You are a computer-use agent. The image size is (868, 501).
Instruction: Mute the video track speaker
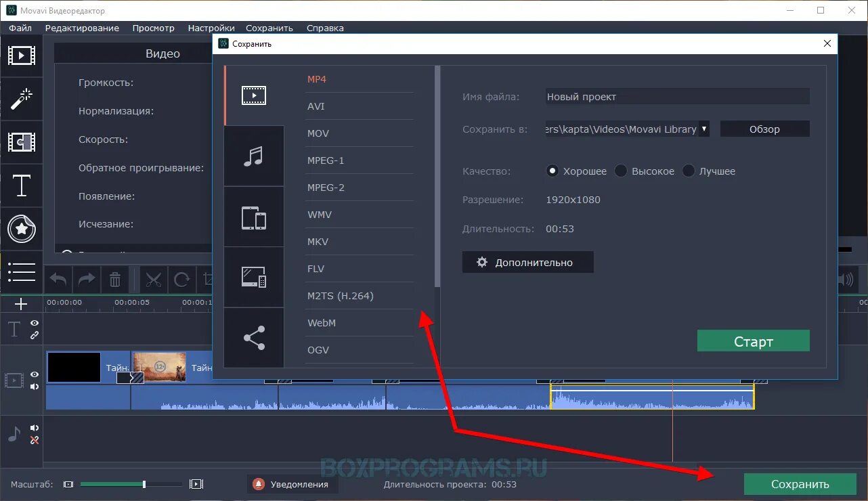tap(34, 387)
